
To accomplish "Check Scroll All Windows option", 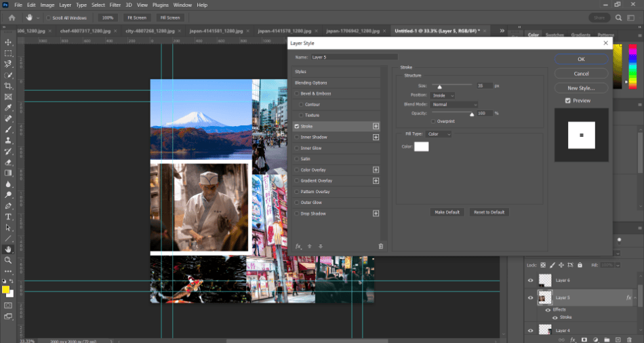I will [48, 18].
